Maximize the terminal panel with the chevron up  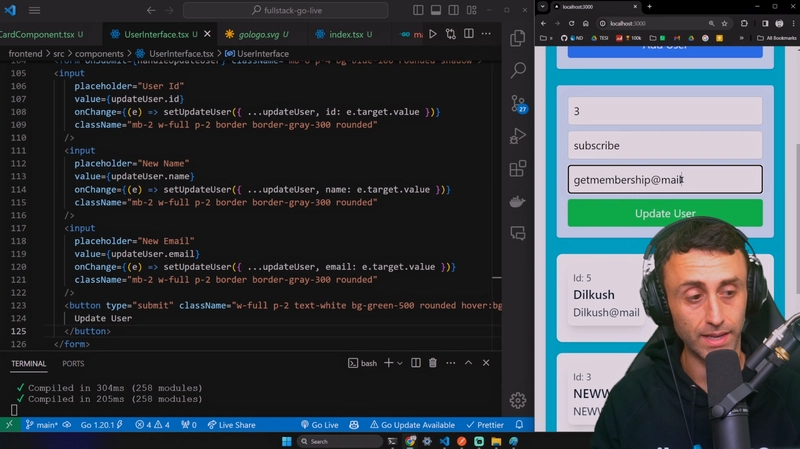468,363
